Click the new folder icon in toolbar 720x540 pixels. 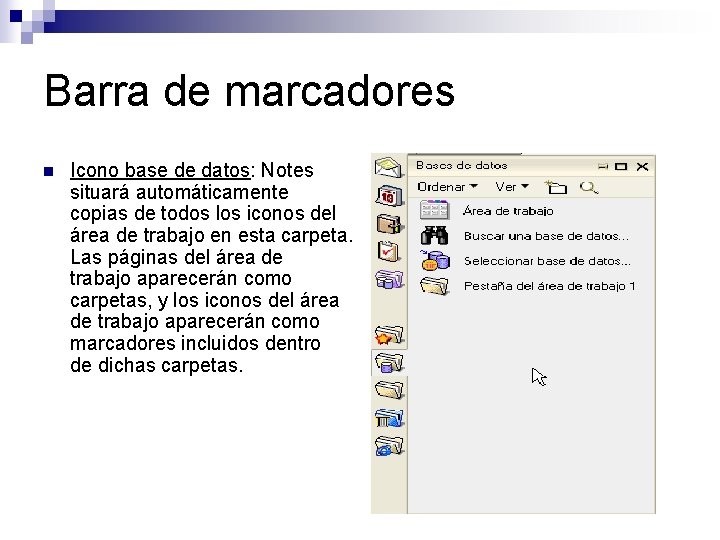pyautogui.click(x=556, y=187)
